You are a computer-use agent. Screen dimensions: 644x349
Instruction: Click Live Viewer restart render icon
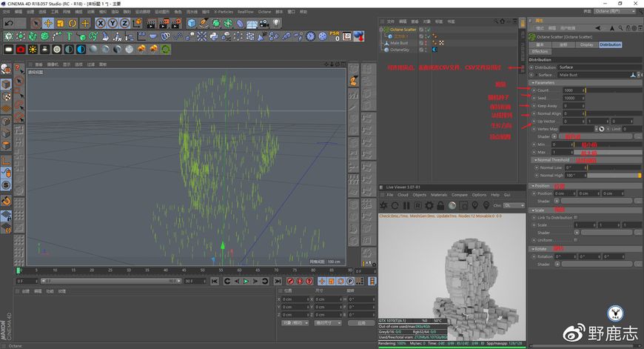[395, 205]
